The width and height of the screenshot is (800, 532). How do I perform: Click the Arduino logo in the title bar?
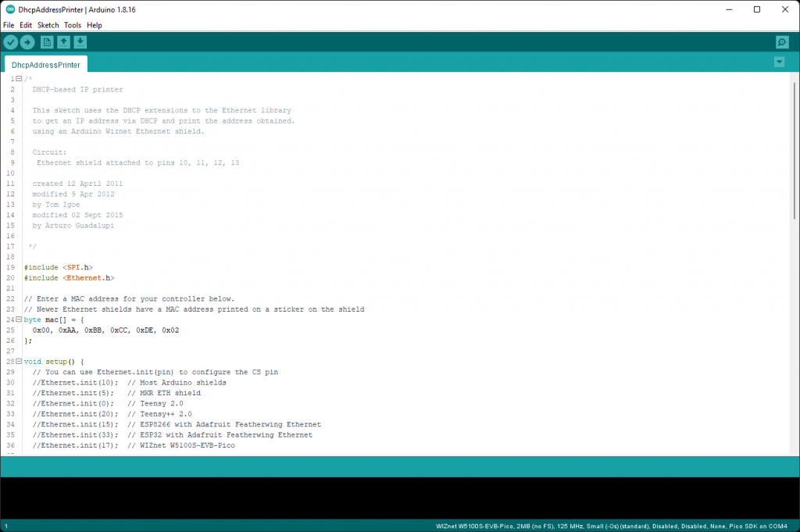coord(10,9)
